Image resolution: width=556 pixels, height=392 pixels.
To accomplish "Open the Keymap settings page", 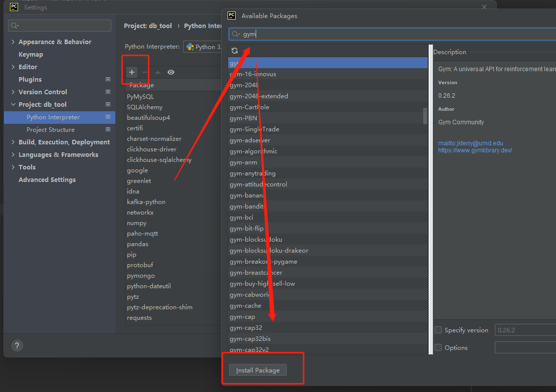I will (x=31, y=55).
